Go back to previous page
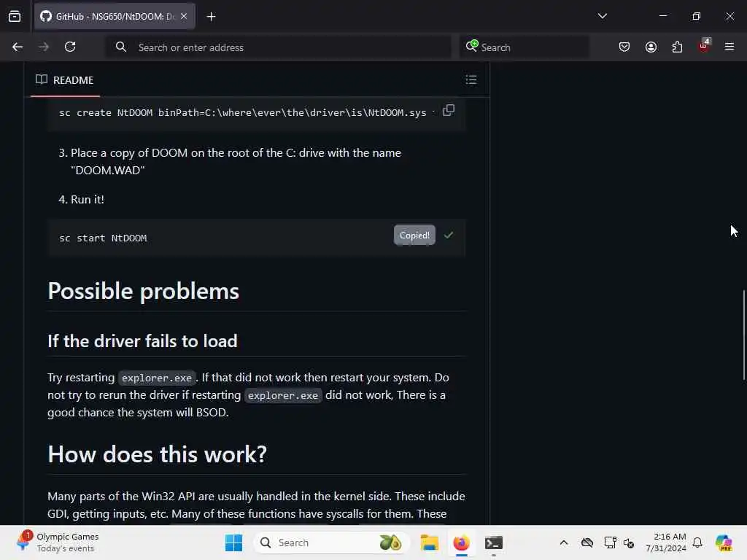This screenshot has width=747, height=560. [18, 47]
